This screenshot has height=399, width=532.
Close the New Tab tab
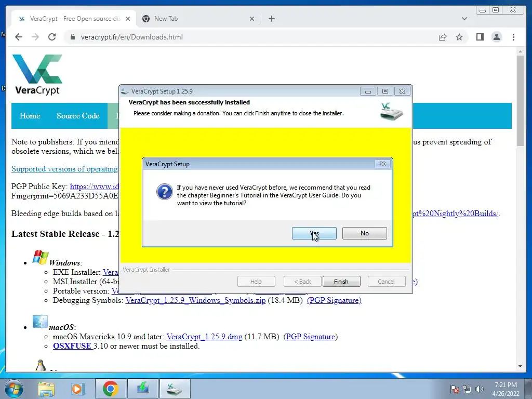point(252,19)
